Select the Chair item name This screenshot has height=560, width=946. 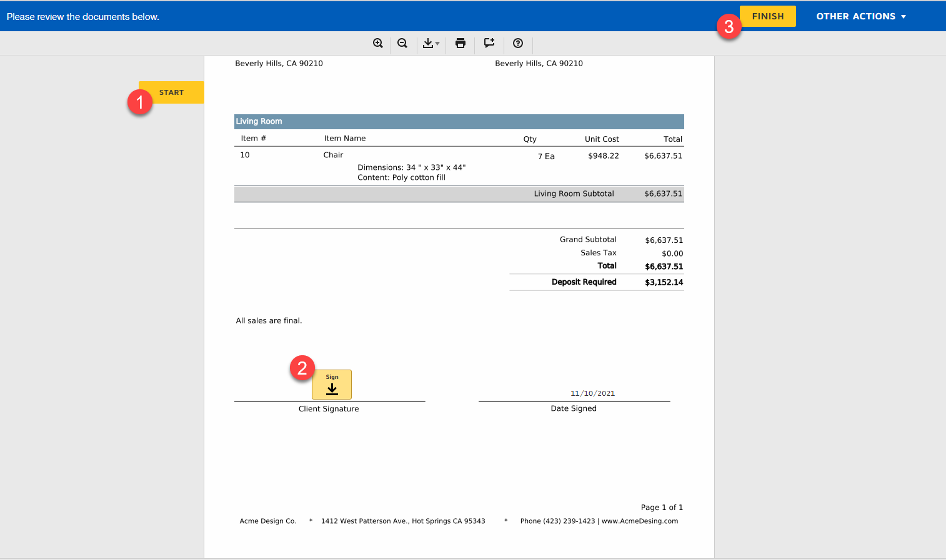click(333, 155)
